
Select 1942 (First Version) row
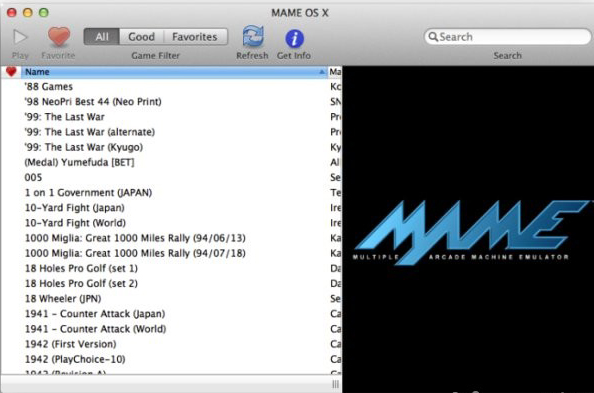(171, 344)
